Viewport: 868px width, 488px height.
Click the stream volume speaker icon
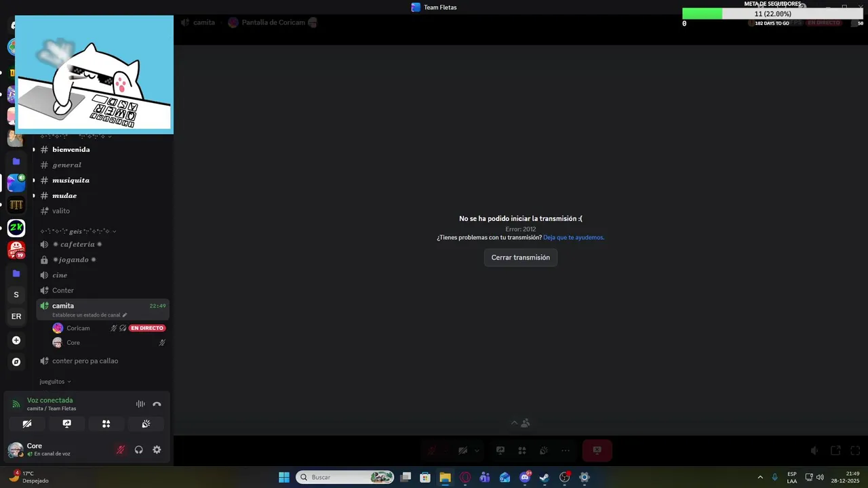pyautogui.click(x=814, y=450)
